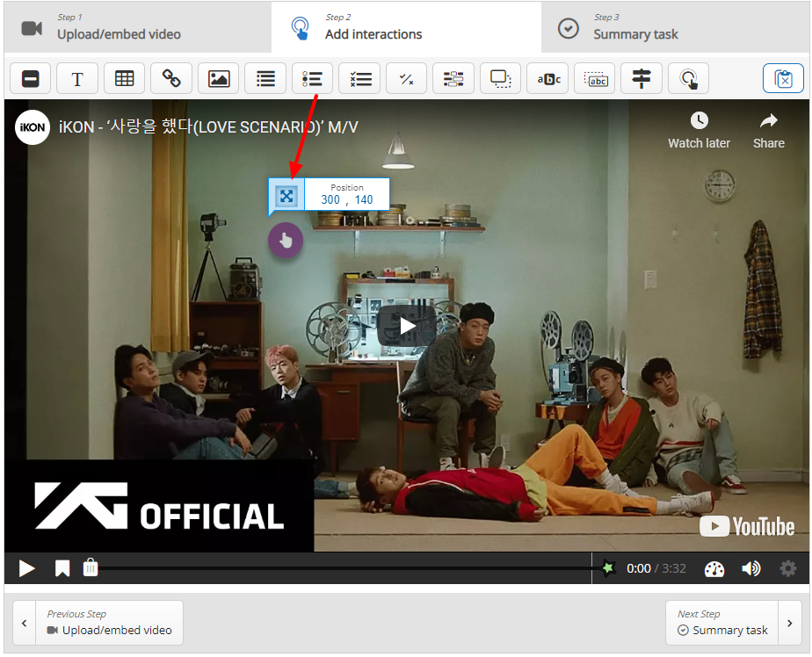Add a Multiple Choice checklist interaction
This screenshot has width=812, height=657.
pos(360,79)
